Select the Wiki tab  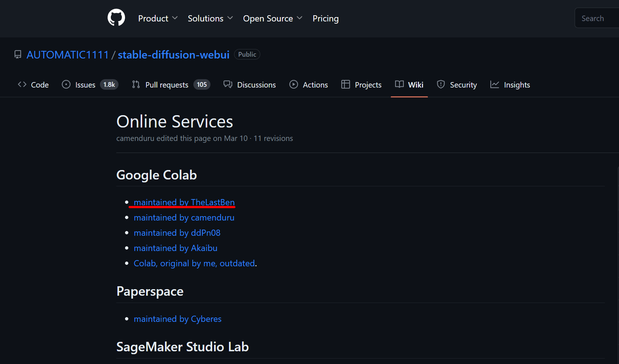tap(409, 85)
